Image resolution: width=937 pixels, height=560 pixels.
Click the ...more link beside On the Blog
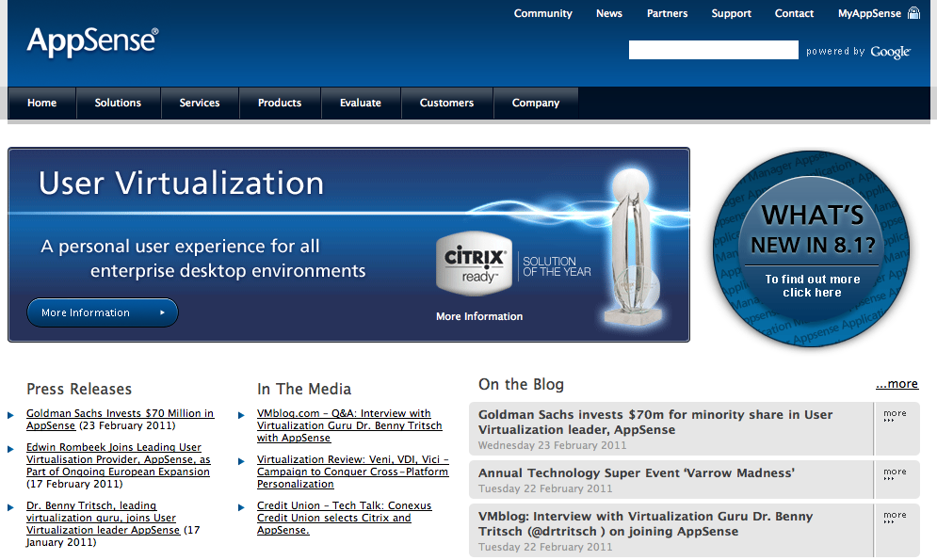point(897,384)
